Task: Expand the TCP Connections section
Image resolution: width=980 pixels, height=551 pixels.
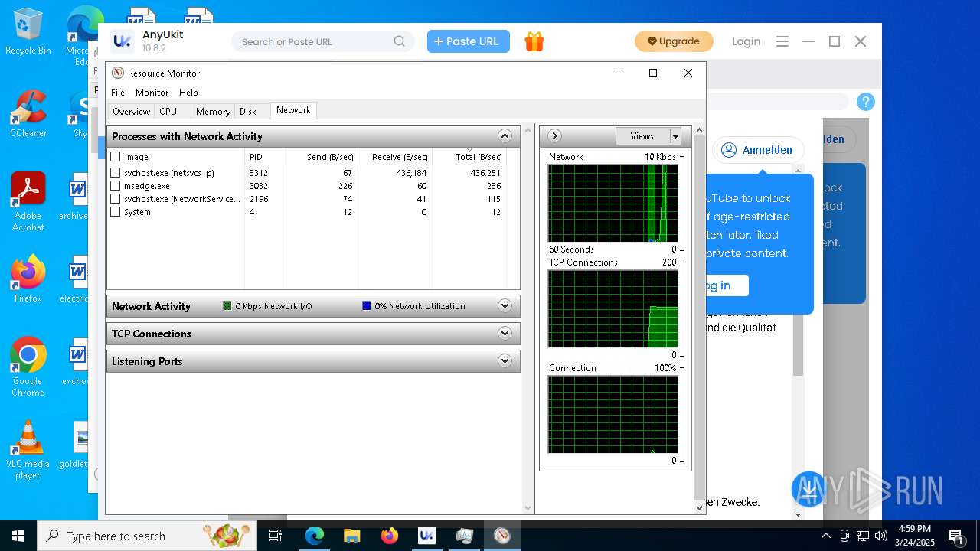Action: [505, 334]
